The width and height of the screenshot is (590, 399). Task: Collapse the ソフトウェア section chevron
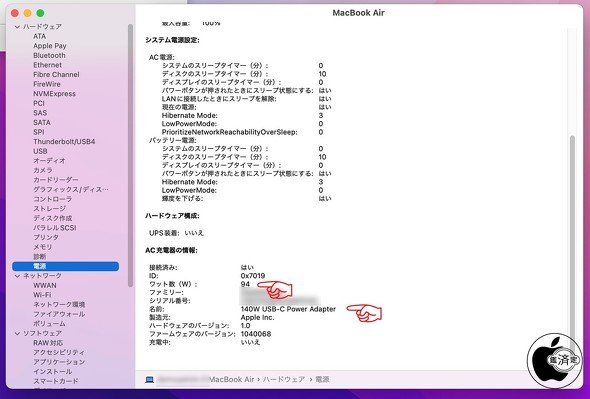coord(17,334)
